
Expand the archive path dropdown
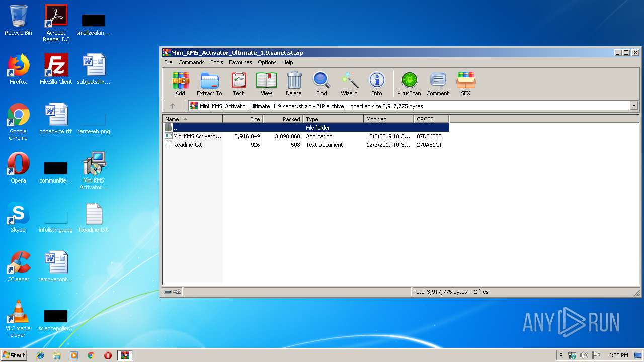634,106
